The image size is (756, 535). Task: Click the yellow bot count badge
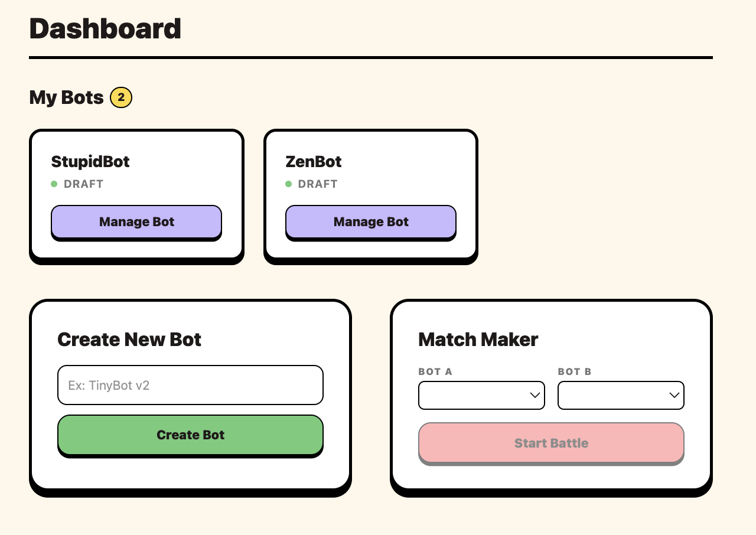click(x=121, y=97)
